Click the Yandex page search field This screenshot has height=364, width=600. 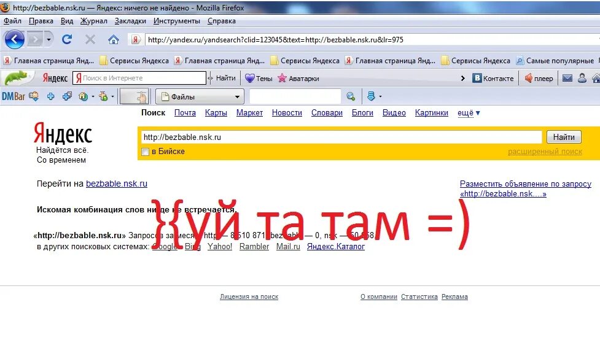pyautogui.click(x=341, y=137)
